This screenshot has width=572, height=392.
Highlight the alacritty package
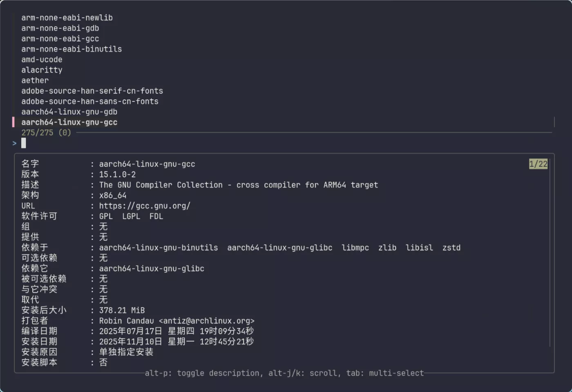pyautogui.click(x=42, y=70)
